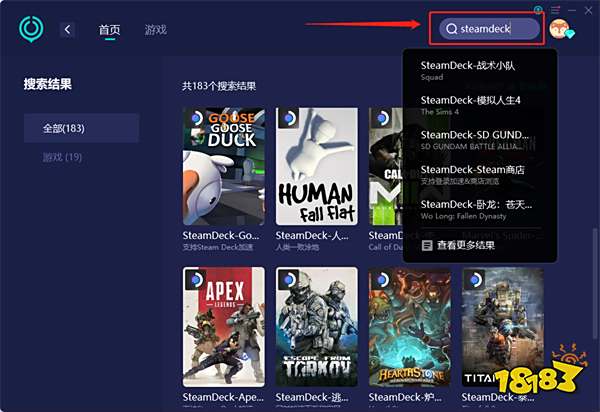Open the Titanfall game cover
Screen dimensions: 600x412
(503, 327)
